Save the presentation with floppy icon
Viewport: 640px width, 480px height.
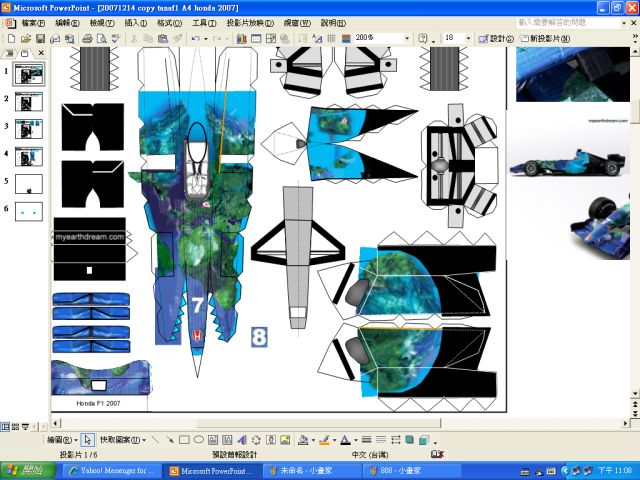[40, 38]
